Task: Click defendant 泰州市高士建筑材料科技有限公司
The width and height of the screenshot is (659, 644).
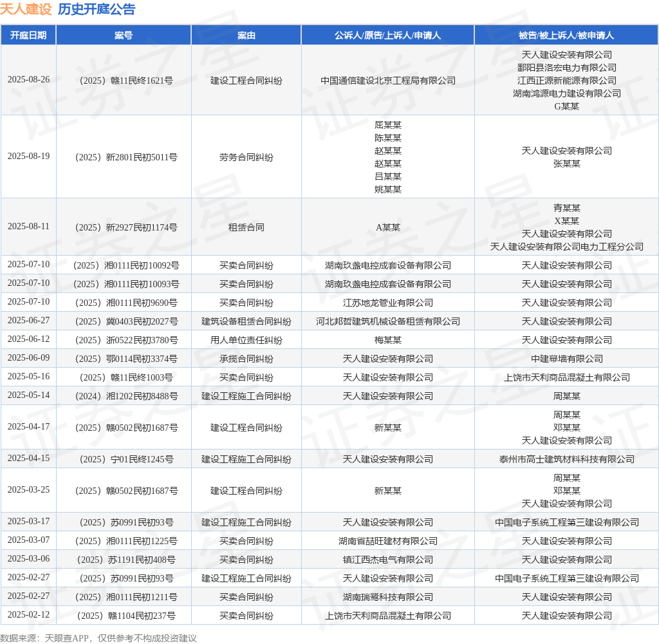Action: [566, 459]
